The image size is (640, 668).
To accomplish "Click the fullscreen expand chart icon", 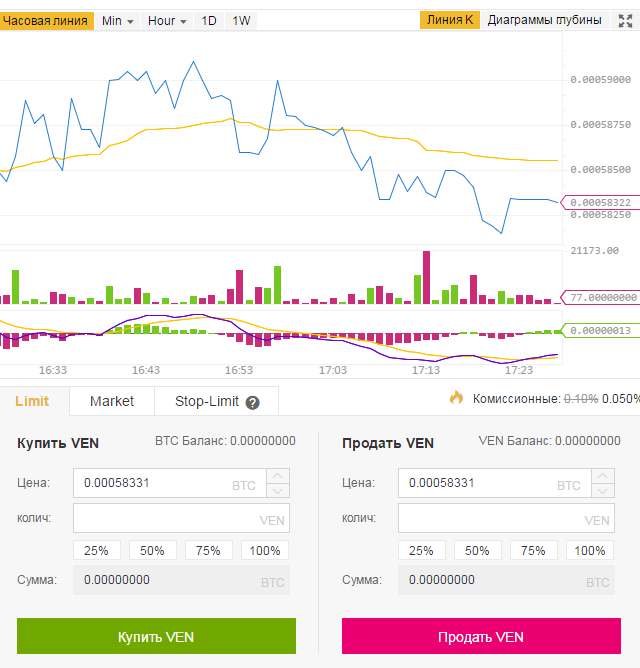I will coord(623,20).
